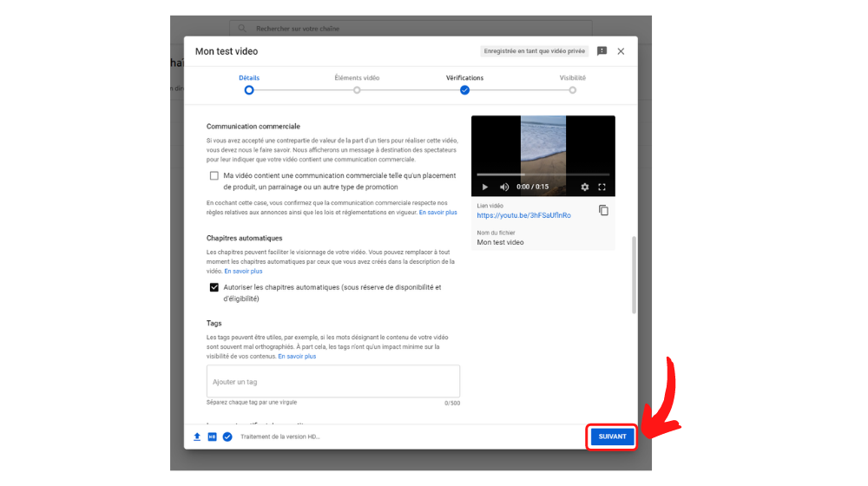The width and height of the screenshot is (868, 486).
Task: Open En savoir plus link under Communication commerciale
Action: coord(437,213)
